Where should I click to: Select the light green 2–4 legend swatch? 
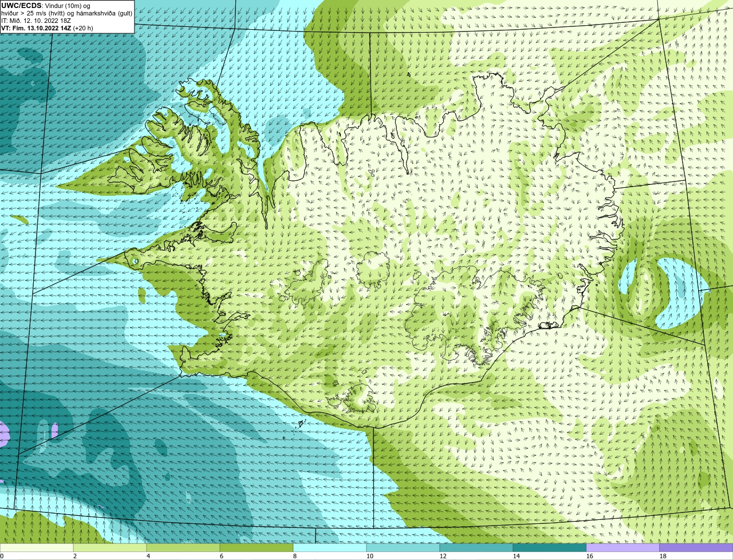click(x=110, y=548)
